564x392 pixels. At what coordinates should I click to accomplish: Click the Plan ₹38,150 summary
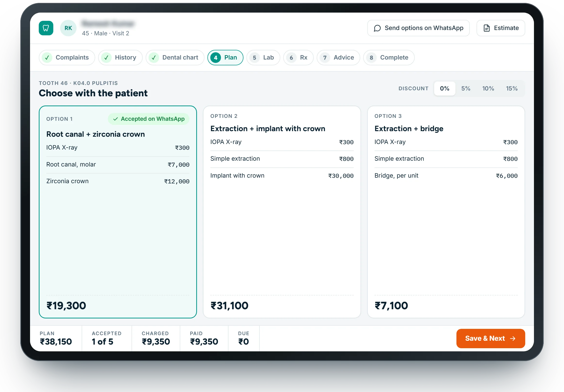(56, 338)
